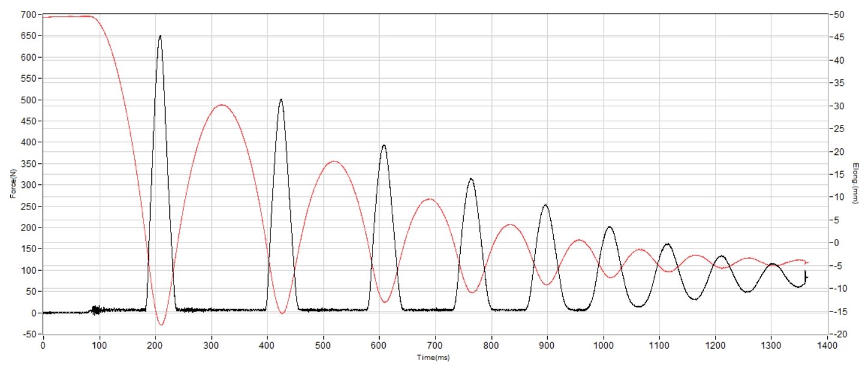Click the third black force peak near 400 N
This screenshot has width=868, height=365.
(384, 146)
